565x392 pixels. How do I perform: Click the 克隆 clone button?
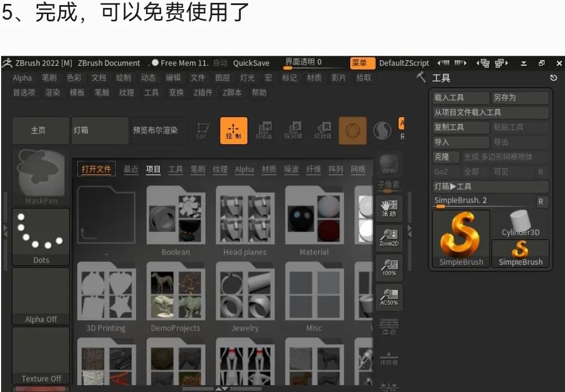pos(446,157)
